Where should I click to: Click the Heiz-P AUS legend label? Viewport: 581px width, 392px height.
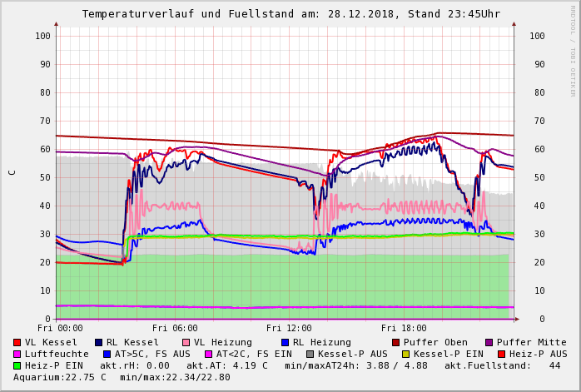[x=538, y=355]
